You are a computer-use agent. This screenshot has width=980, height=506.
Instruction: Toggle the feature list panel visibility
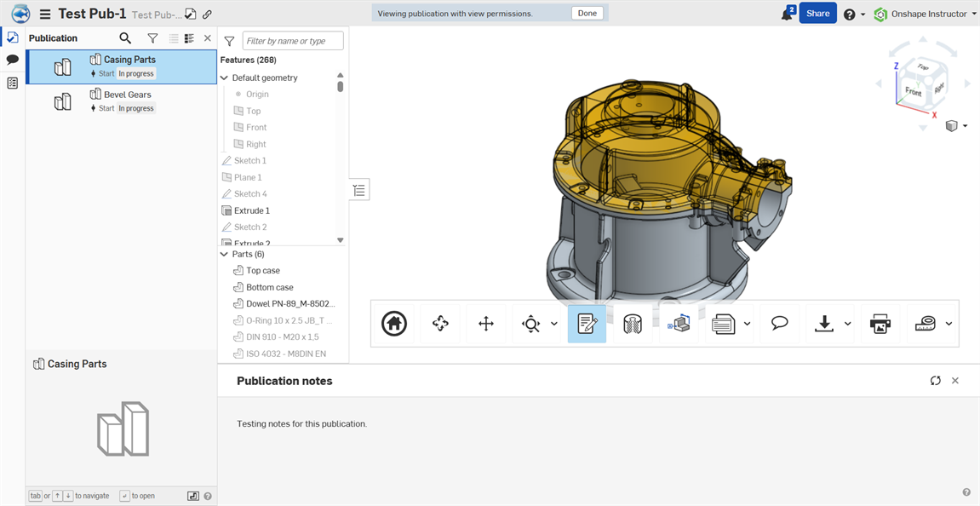click(359, 190)
